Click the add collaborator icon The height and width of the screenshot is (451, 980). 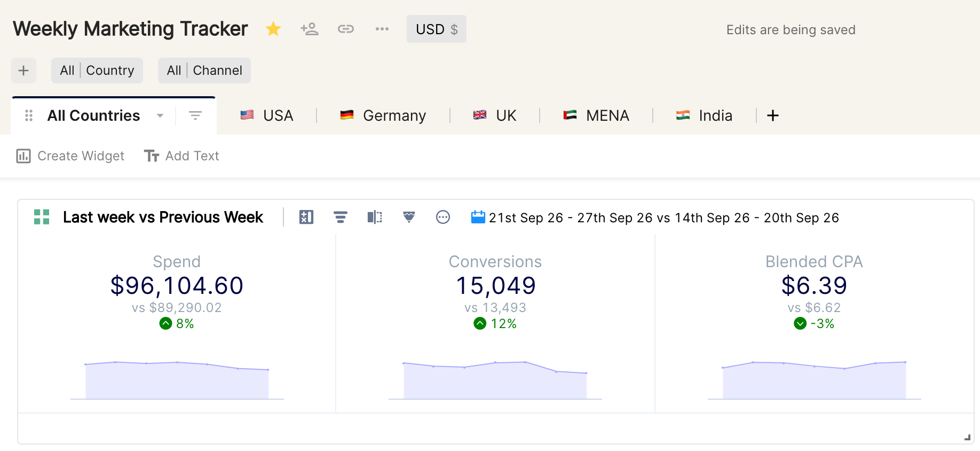pyautogui.click(x=310, y=29)
